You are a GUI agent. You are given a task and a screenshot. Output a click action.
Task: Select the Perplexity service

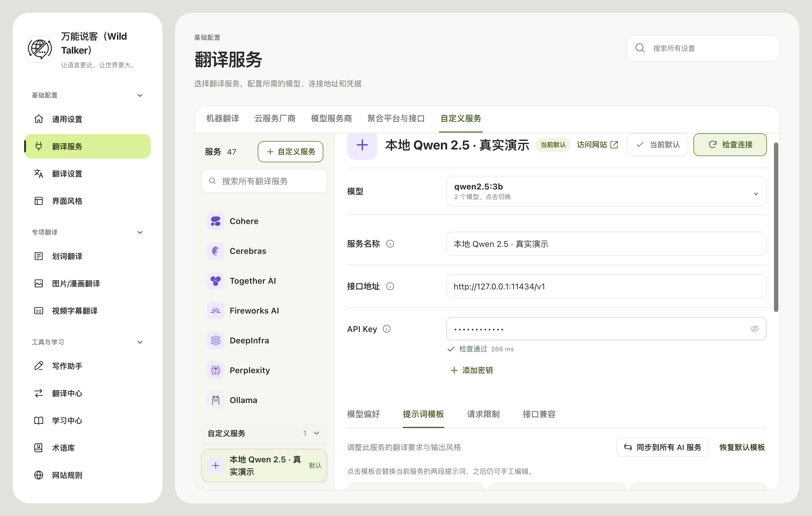[264, 370]
